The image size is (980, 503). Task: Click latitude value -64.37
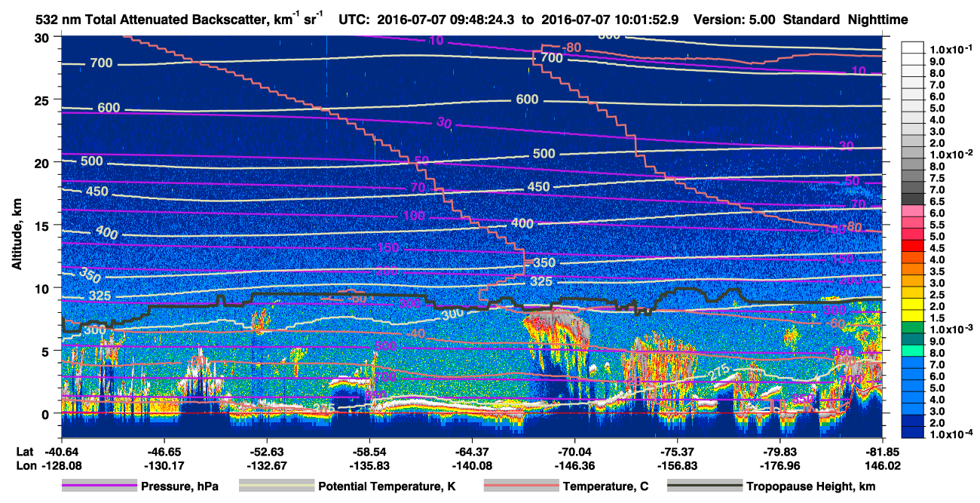click(472, 452)
